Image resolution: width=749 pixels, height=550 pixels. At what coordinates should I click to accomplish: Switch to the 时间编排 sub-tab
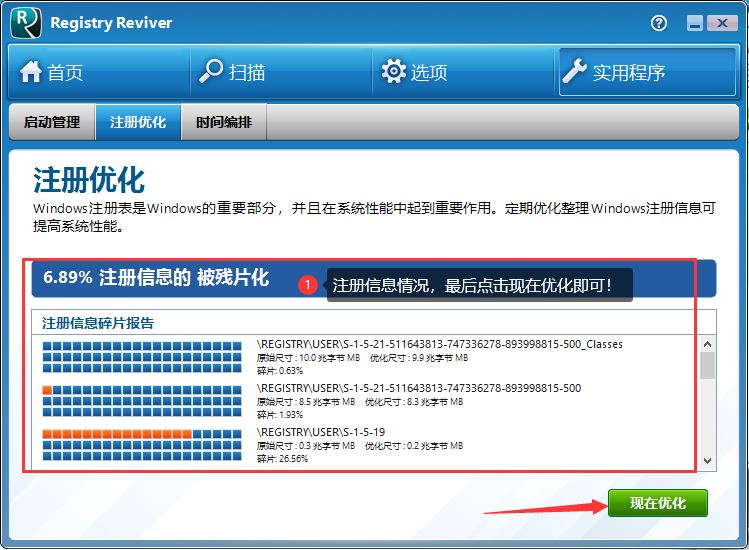click(x=224, y=122)
